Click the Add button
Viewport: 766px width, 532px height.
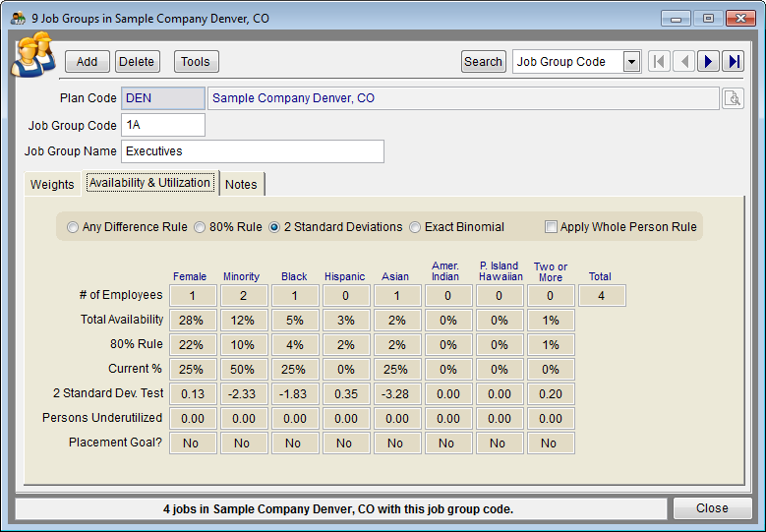coord(87,62)
